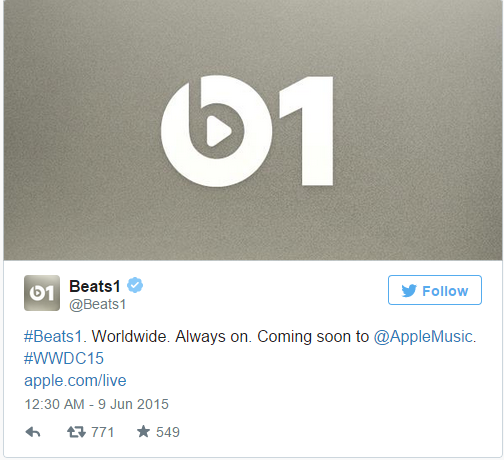Open the large Beats 1 logo image

[x=253, y=131]
